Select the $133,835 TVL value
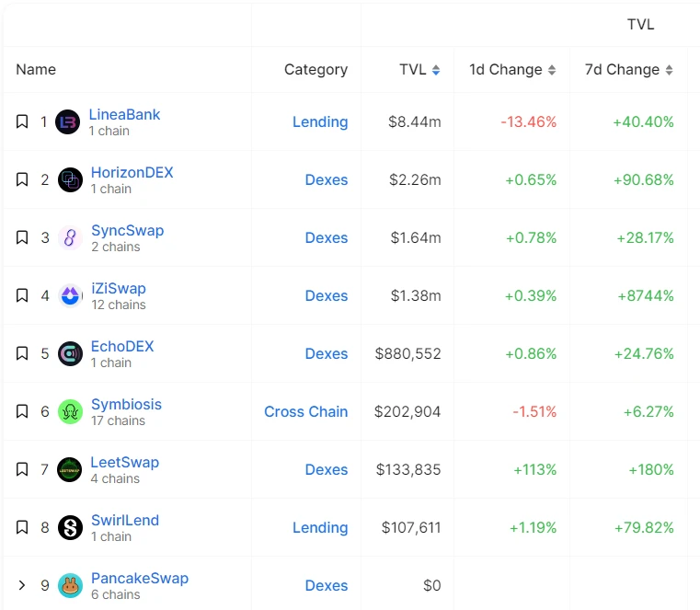This screenshot has width=700, height=610. (x=408, y=469)
